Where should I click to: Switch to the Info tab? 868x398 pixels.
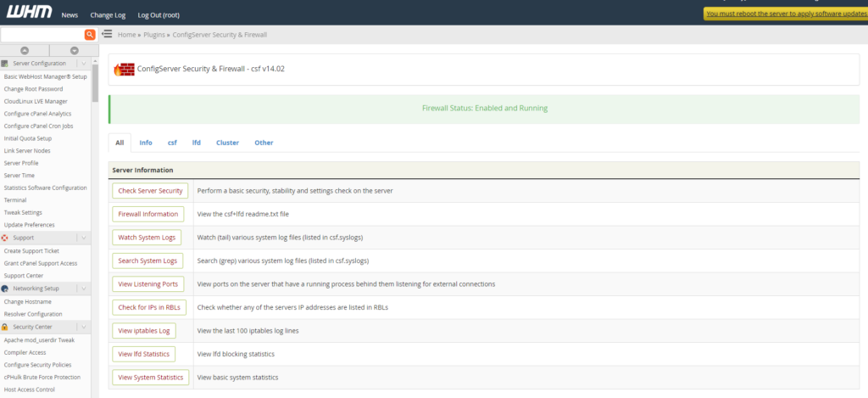(x=146, y=143)
